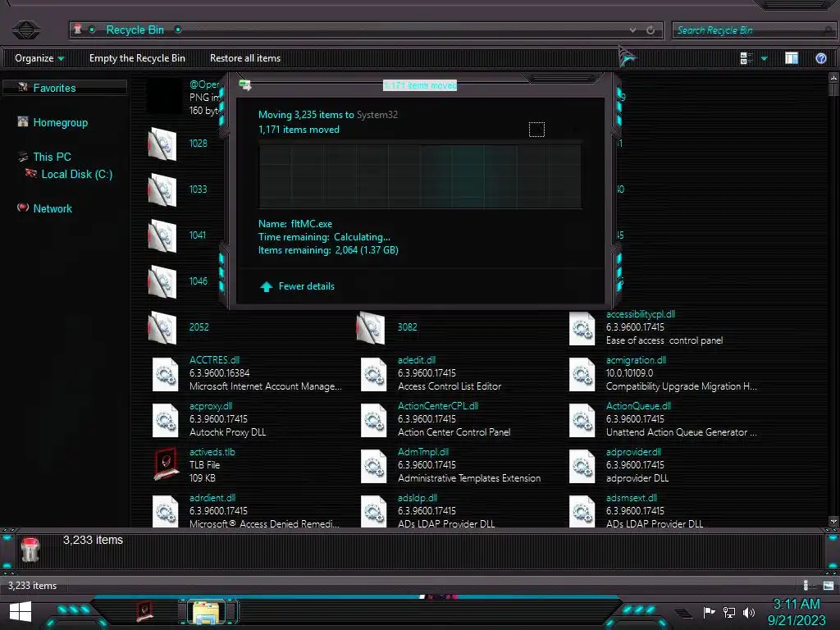Viewport: 840px width, 630px height.
Task: Select Favorites in the navigation pane
Action: coord(54,88)
